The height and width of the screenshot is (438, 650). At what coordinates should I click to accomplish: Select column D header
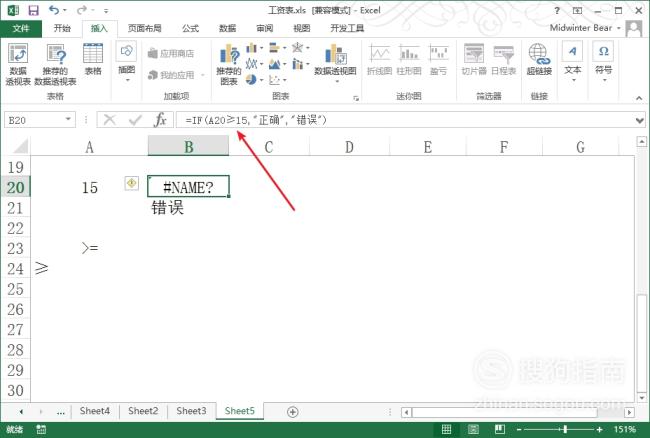coord(349,146)
